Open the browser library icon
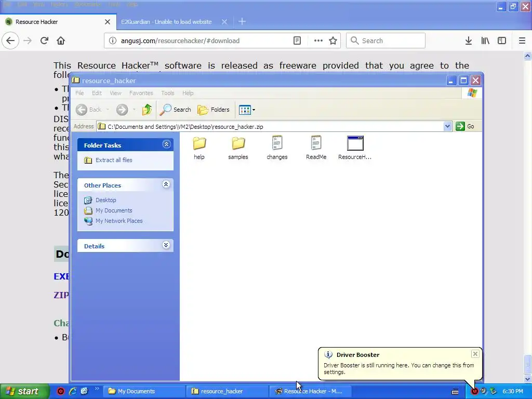532x399 pixels. click(485, 41)
